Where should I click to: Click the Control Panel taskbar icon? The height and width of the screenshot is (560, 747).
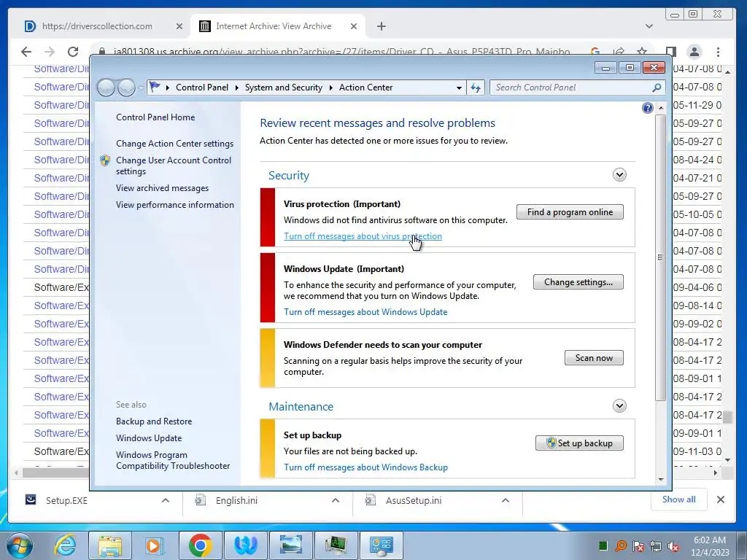[x=381, y=545]
